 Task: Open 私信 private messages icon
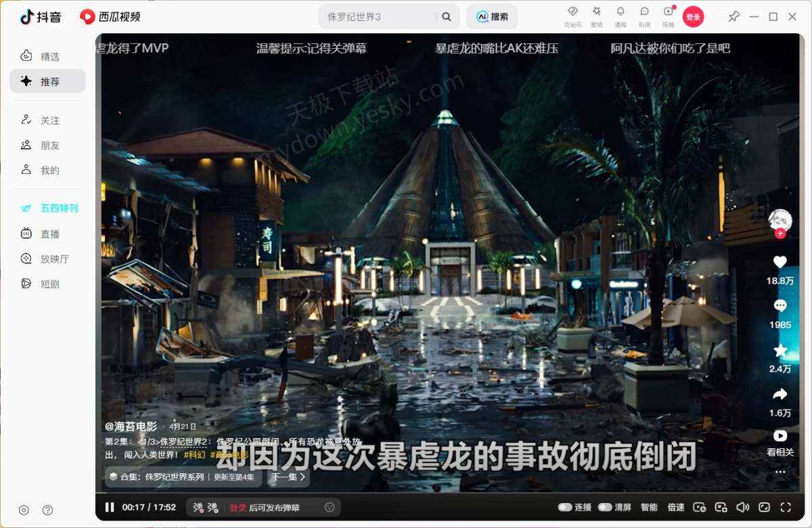click(x=644, y=12)
